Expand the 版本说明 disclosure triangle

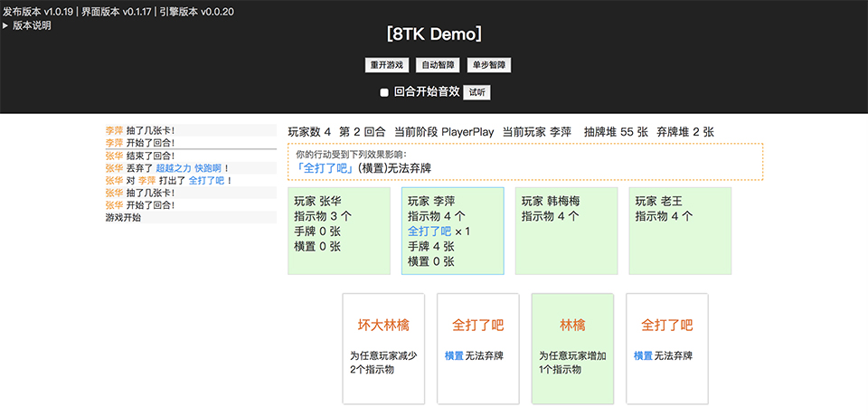5,25
